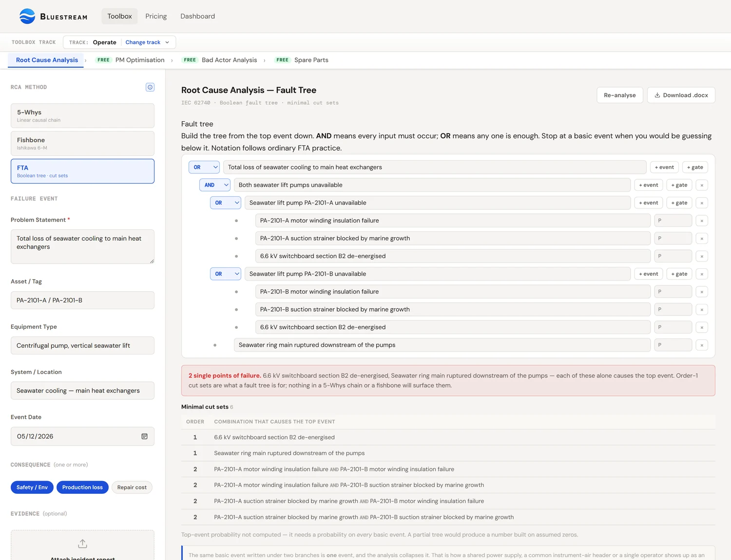Viewport: 731px width, 560px height.
Task: Switch to PM Optimisation tab
Action: pyautogui.click(x=130, y=60)
